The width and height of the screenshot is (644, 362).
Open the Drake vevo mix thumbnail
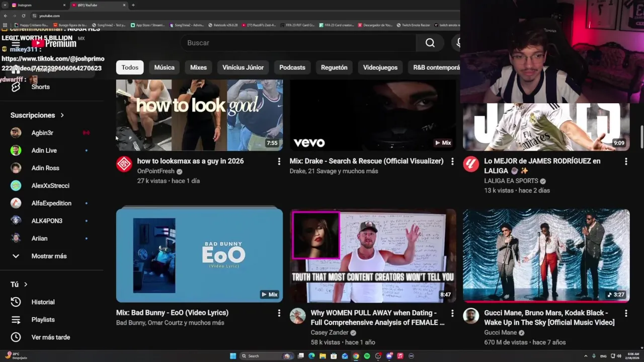pos(373,115)
